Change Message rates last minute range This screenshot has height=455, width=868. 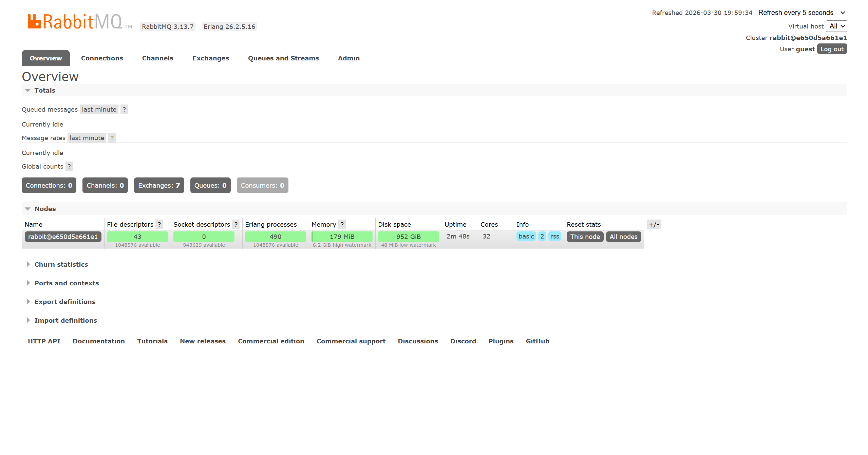tap(87, 138)
